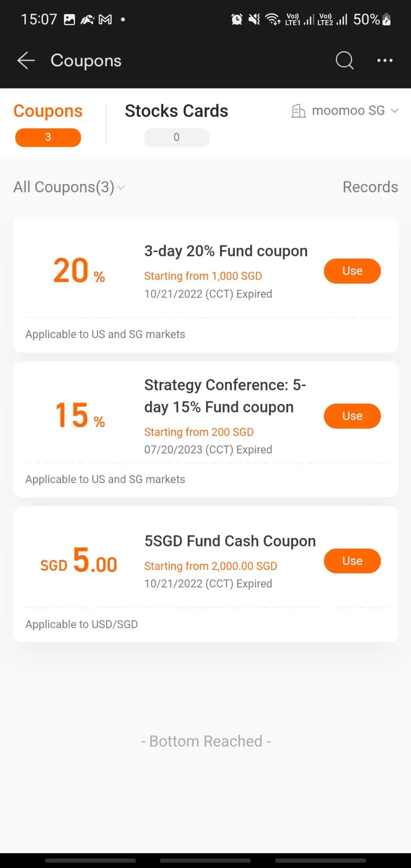The width and height of the screenshot is (411, 868).
Task: Select the Coupons tab
Action: click(x=48, y=111)
